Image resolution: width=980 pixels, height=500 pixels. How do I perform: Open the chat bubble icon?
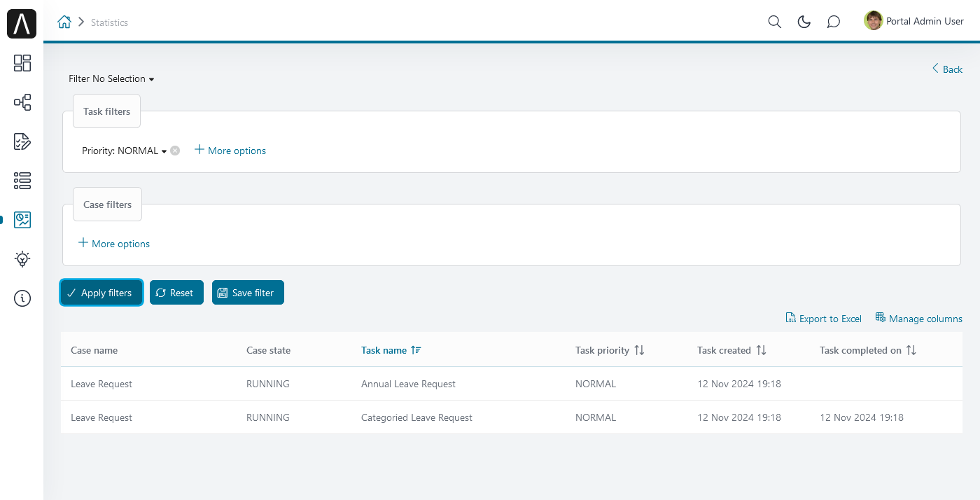(833, 22)
